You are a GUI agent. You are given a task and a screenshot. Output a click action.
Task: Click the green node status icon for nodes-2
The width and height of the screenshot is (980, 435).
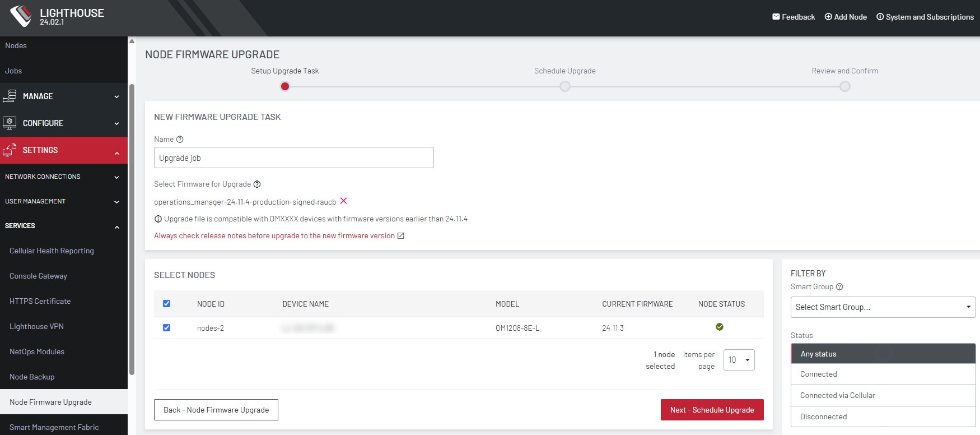pos(720,327)
